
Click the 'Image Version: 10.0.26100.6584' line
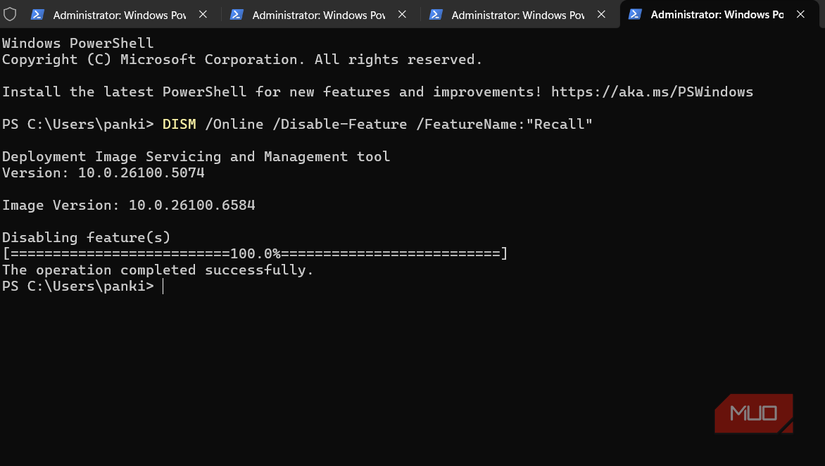tap(128, 205)
